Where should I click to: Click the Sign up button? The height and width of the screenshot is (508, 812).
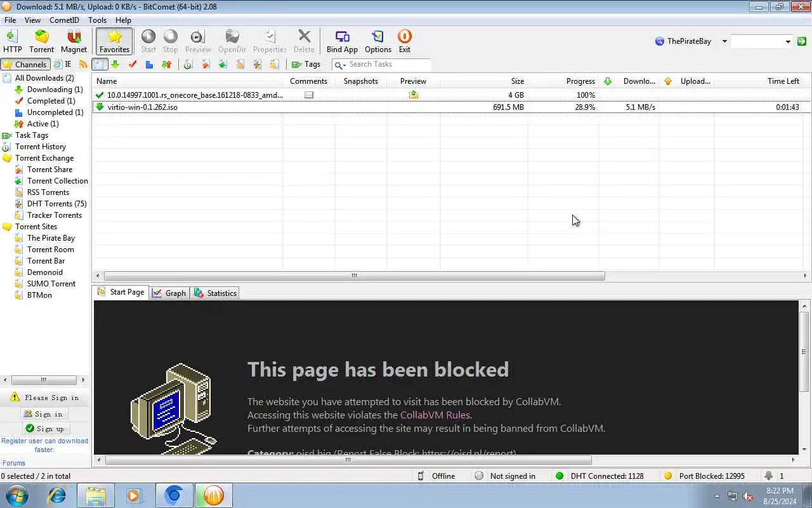point(44,429)
